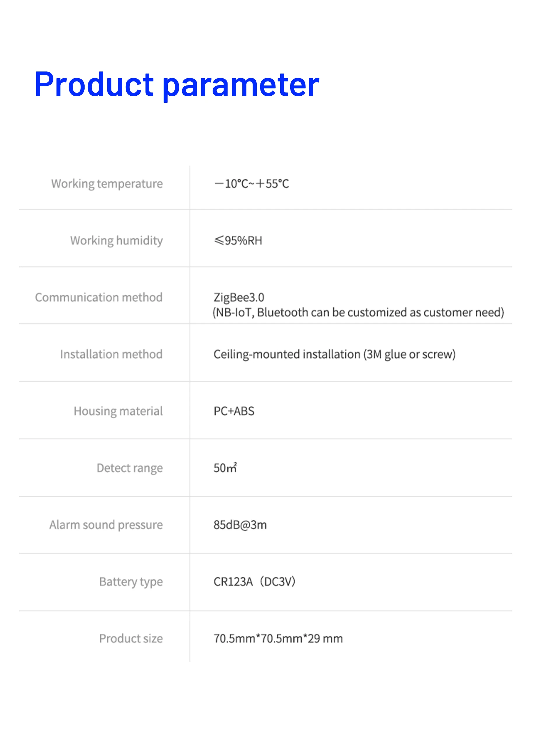Screen dimensions: 560x737
Task: Select the Housing material label
Action: tap(118, 411)
